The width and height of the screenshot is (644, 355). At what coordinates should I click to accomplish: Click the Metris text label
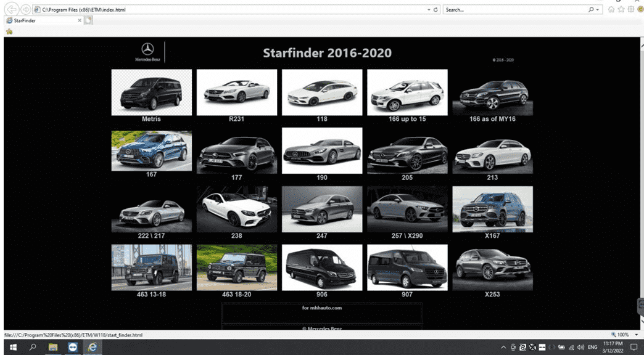152,119
